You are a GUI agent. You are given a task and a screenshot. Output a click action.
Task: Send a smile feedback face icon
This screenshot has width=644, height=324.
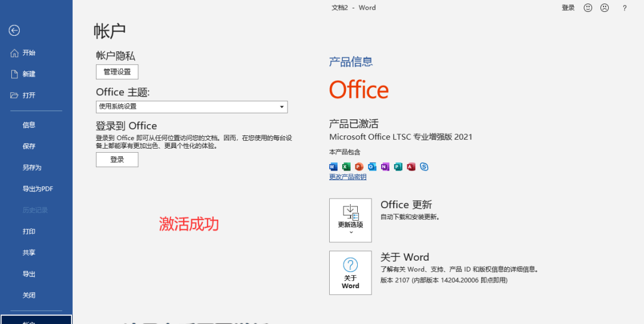click(588, 8)
